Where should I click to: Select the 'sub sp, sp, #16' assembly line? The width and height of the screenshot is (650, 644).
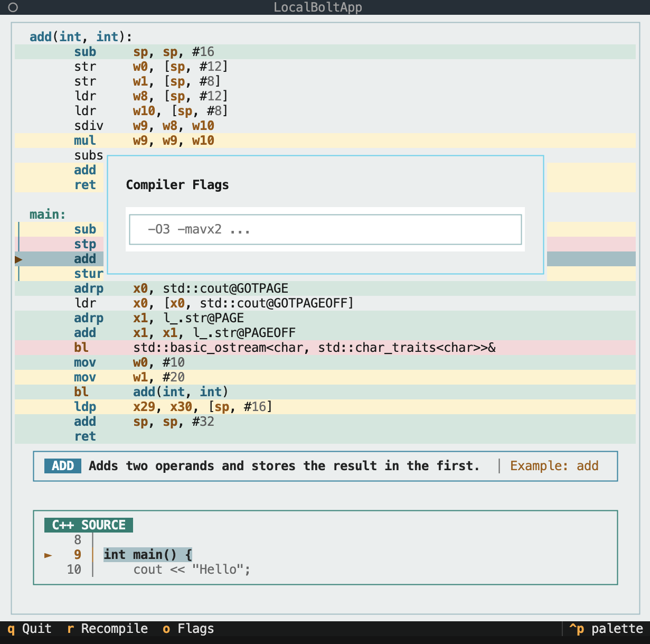[x=325, y=52]
